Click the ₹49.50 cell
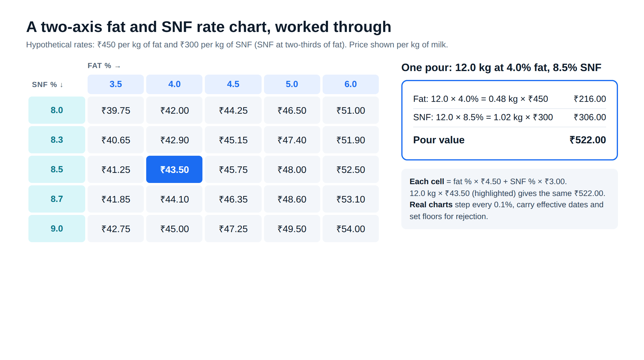644x360 pixels. (292, 229)
